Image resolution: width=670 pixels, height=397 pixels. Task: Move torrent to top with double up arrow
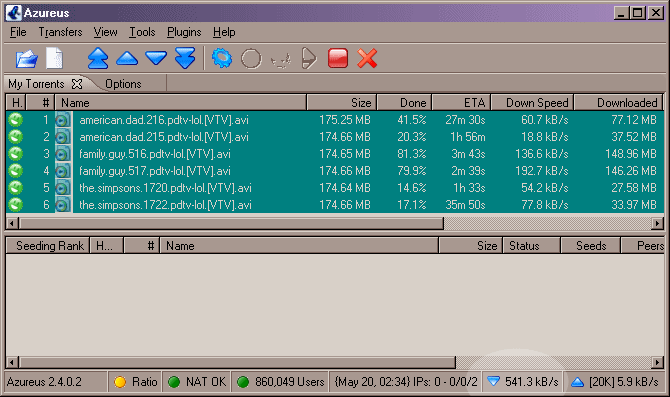pos(98,58)
